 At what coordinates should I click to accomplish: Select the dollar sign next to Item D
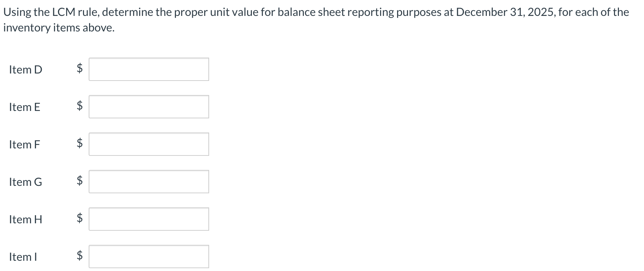tap(79, 69)
